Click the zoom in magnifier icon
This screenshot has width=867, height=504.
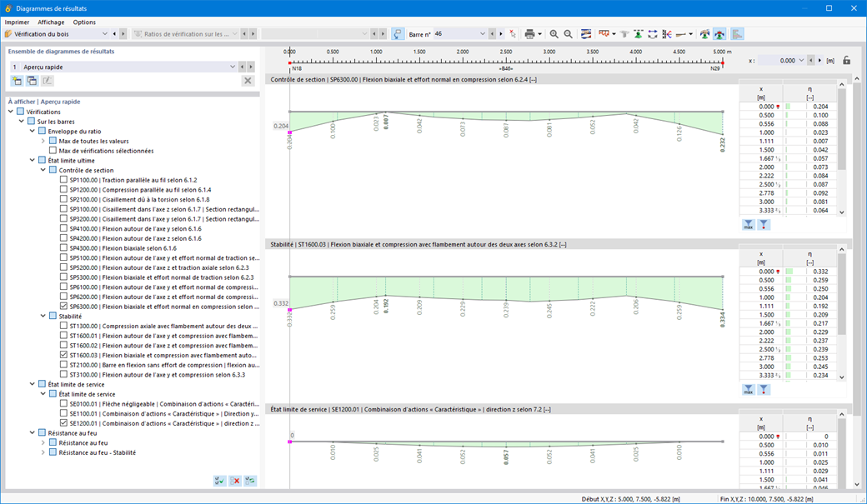click(x=554, y=33)
